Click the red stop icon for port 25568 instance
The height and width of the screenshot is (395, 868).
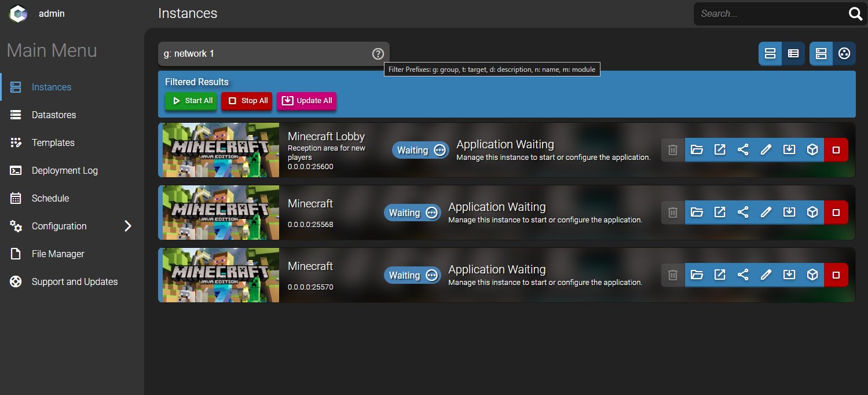(836, 213)
